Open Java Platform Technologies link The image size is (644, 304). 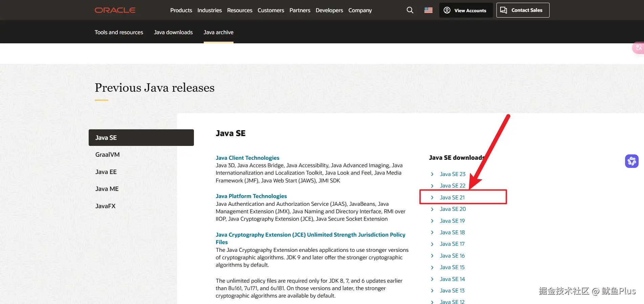click(x=251, y=196)
